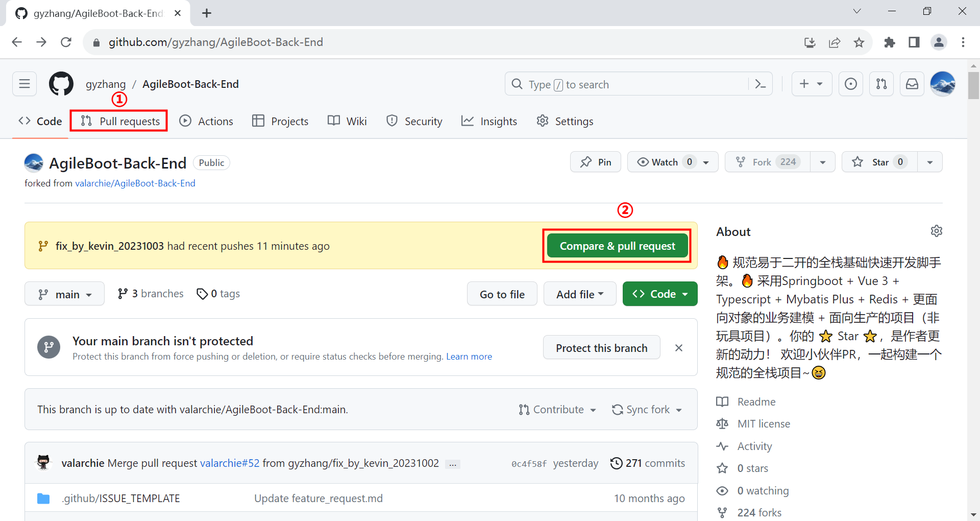Switch to the Pull requests tab
Viewport: 980px width, 521px height.
[x=120, y=121]
